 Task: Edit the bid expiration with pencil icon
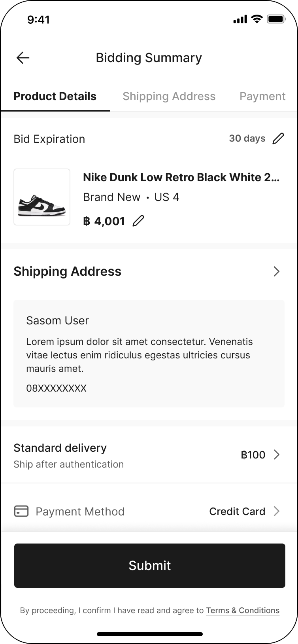point(278,138)
